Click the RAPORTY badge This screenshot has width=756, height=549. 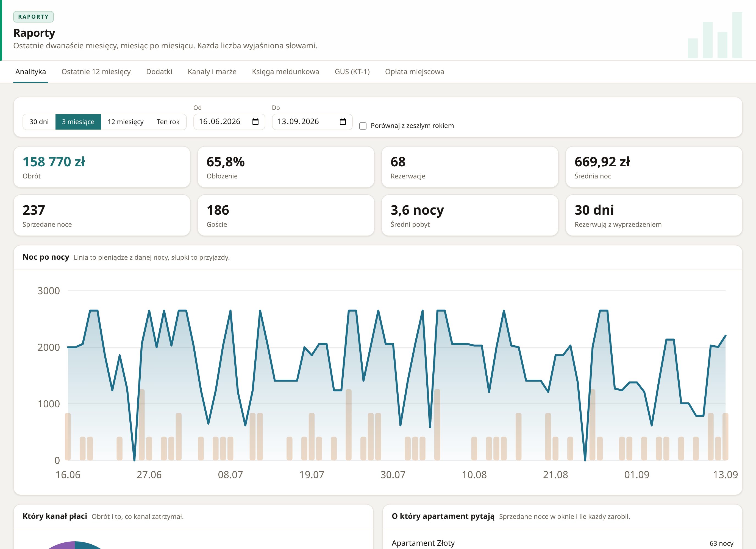pyautogui.click(x=33, y=17)
